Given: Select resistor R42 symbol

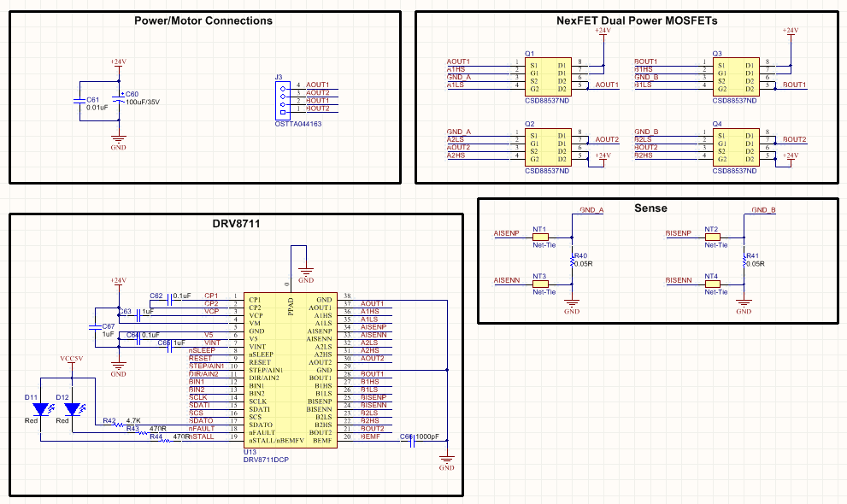Looking at the screenshot, I should 119,425.
